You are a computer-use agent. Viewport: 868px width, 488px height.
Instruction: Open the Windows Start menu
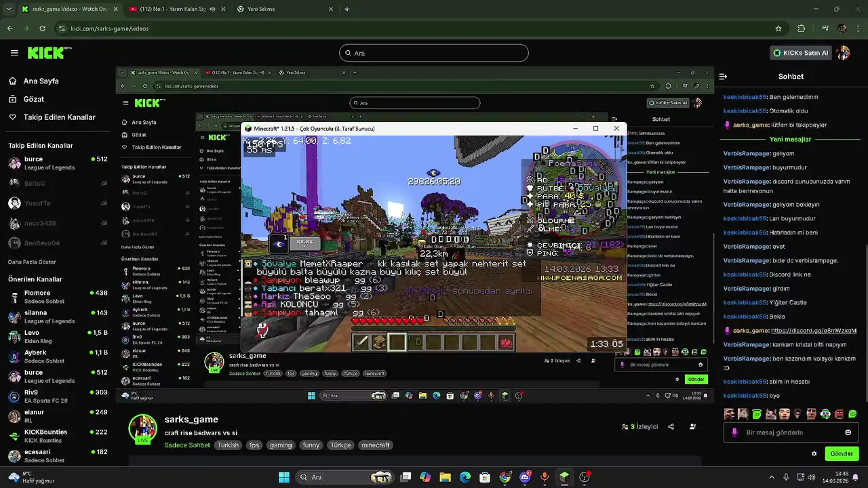[284, 477]
